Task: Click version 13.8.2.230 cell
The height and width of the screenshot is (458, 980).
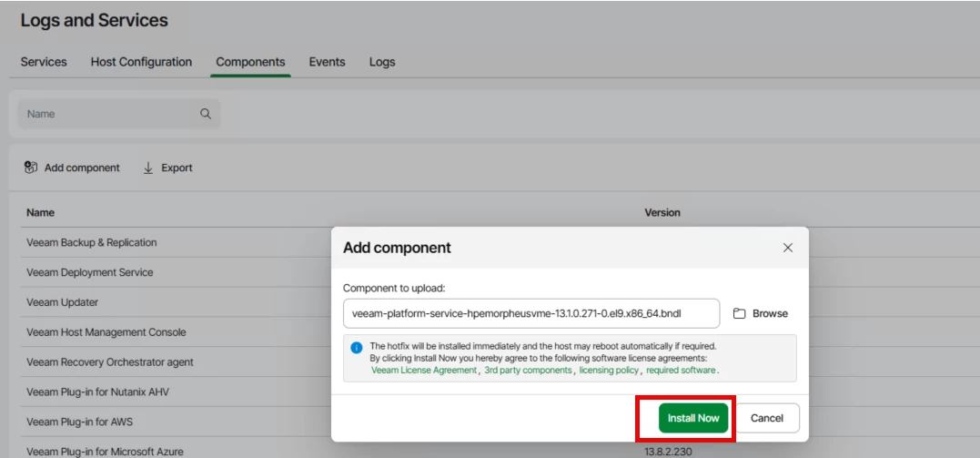Action: coord(668,451)
